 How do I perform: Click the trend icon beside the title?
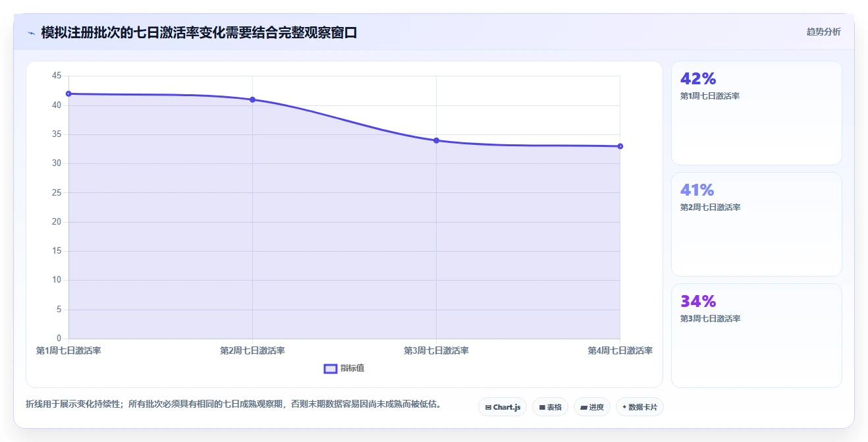(x=31, y=32)
